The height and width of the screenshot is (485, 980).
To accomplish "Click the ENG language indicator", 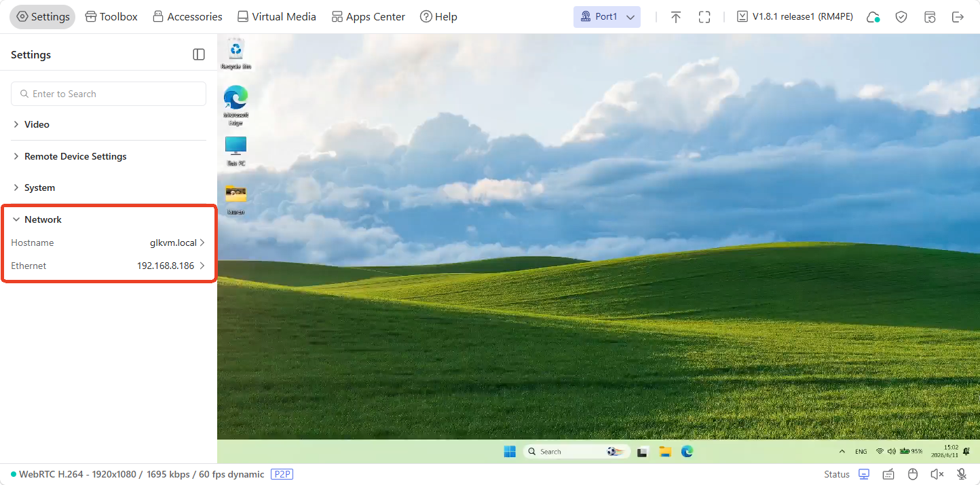I will click(x=861, y=452).
